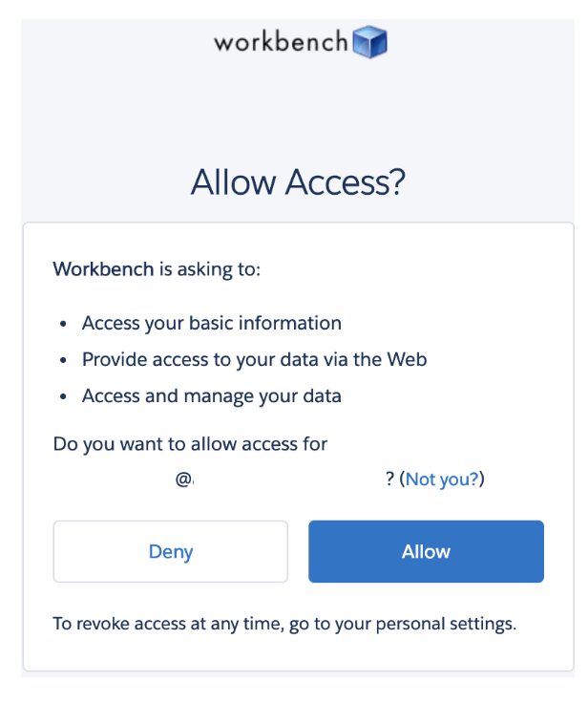
Task: Click 'Access your basic information' permission
Action: point(212,323)
